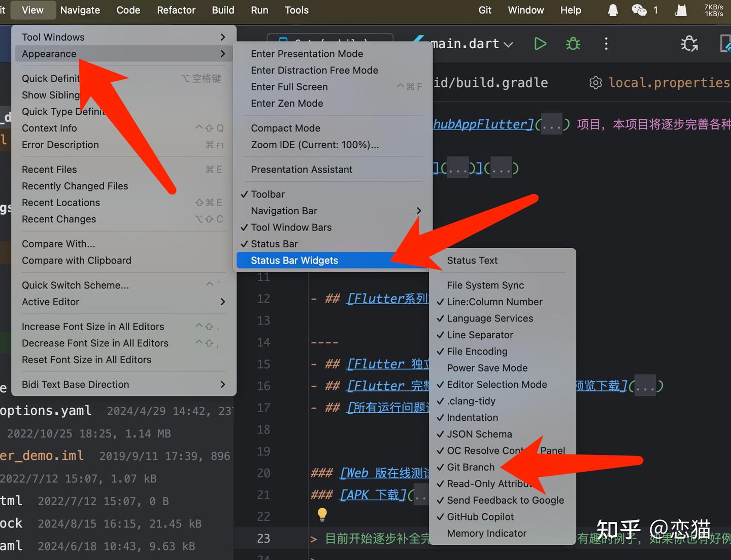Open the three-dot more actions menu

pyautogui.click(x=606, y=44)
